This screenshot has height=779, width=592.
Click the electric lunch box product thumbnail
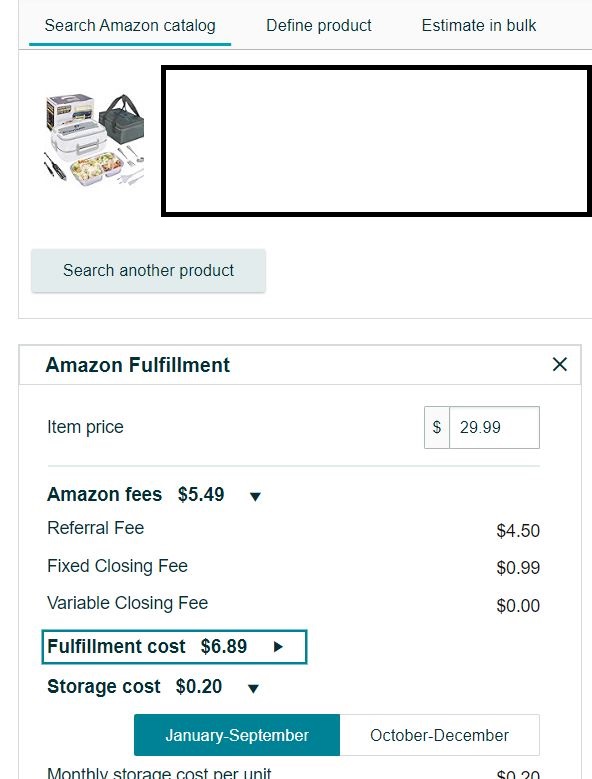94,140
